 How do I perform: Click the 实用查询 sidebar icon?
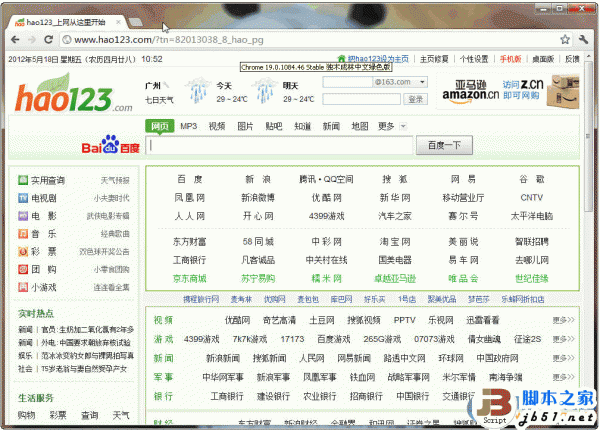[x=23, y=180]
